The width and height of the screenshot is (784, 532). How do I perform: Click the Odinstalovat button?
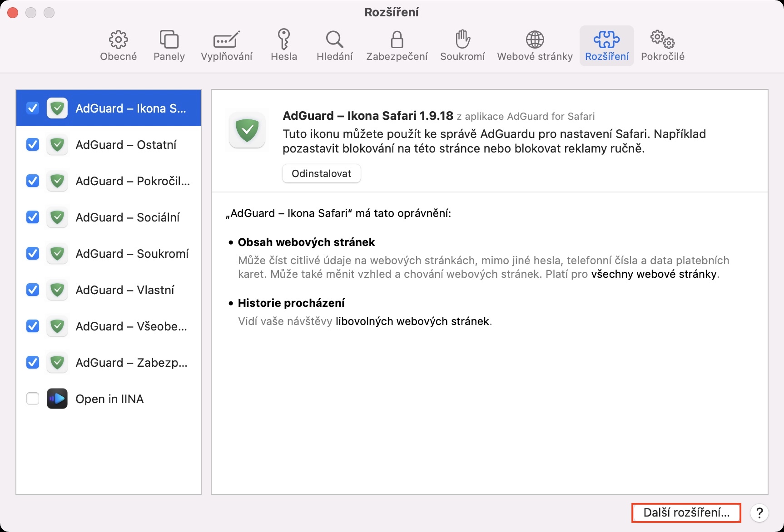pos(321,173)
